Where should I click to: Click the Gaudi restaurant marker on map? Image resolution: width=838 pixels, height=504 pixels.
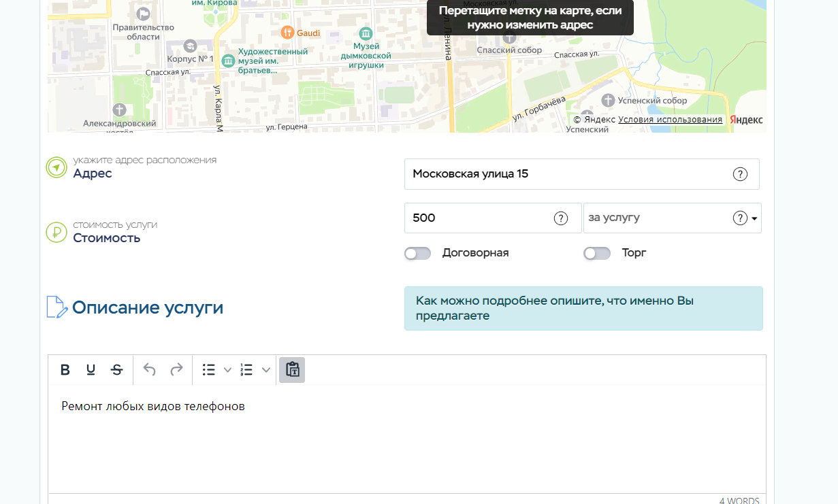288,33
